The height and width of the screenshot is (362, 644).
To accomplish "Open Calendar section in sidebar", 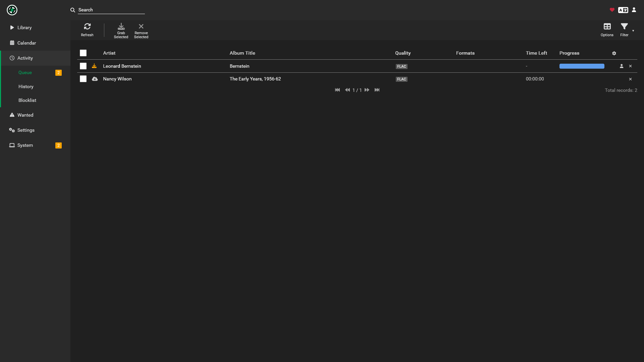I will tap(35, 43).
